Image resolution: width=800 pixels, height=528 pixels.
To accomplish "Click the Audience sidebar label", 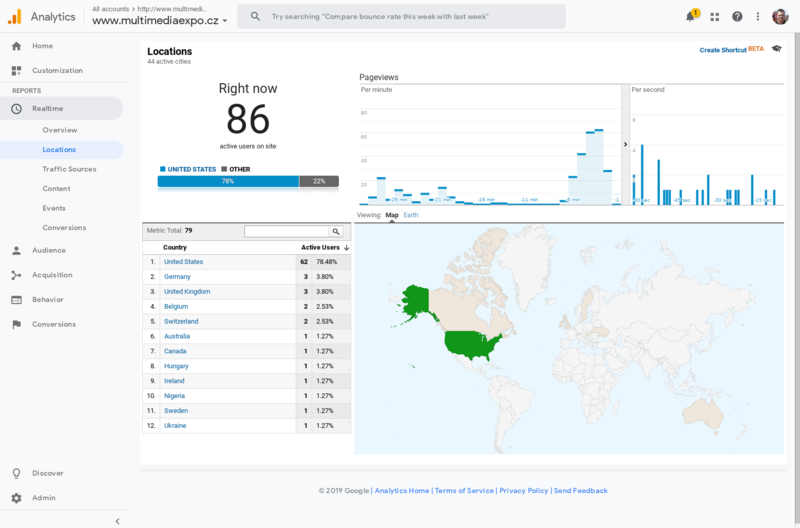I will pyautogui.click(x=49, y=250).
